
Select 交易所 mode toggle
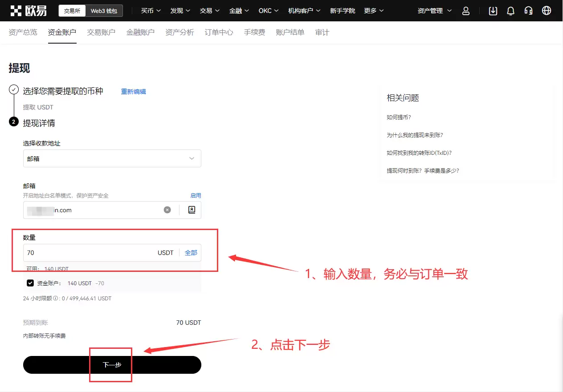click(72, 11)
